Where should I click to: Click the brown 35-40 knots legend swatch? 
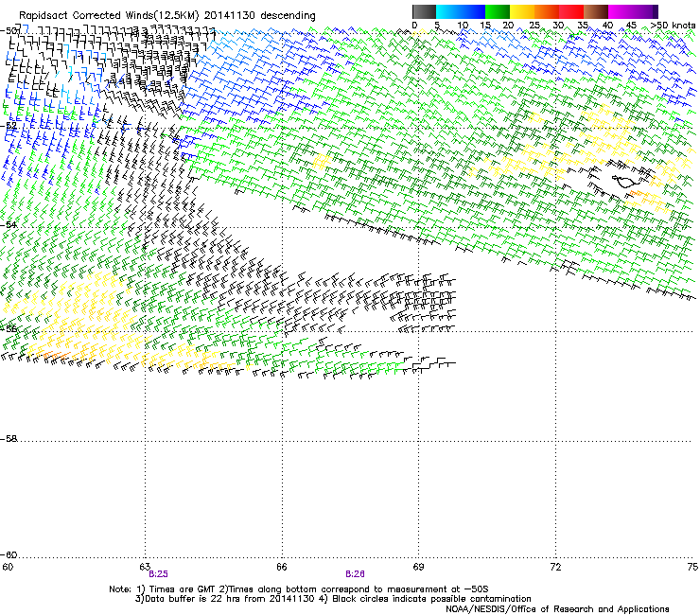[x=596, y=11]
